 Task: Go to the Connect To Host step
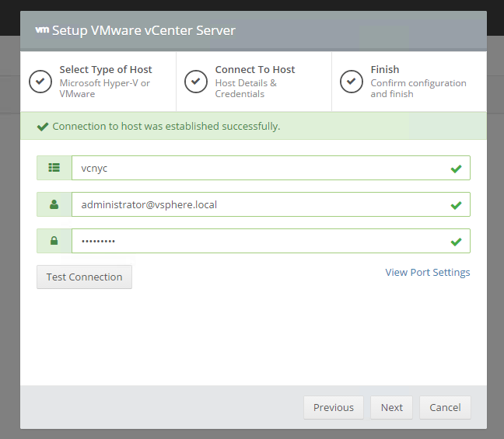pos(254,82)
